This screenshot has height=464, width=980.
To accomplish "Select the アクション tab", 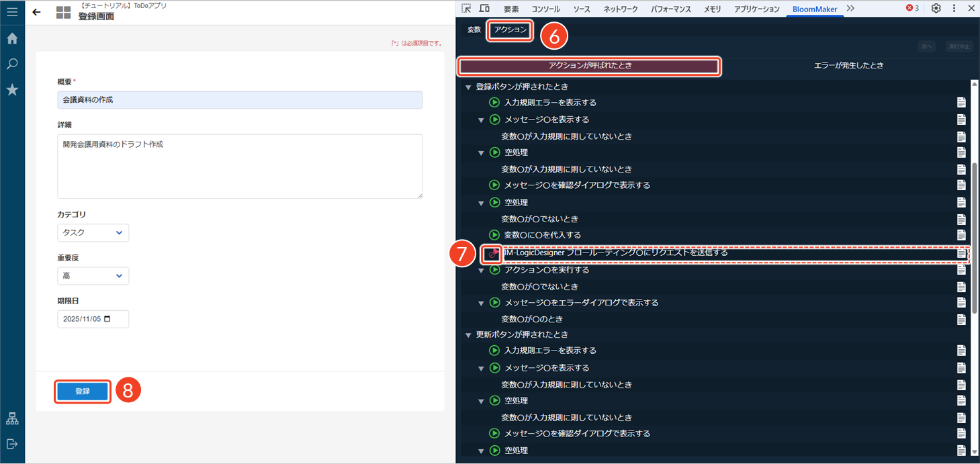I will point(510,30).
